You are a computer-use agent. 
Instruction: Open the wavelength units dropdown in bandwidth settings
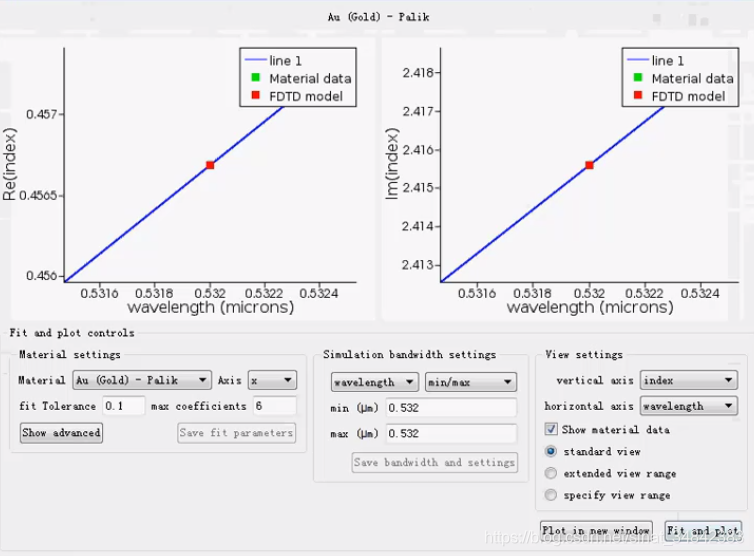375,382
